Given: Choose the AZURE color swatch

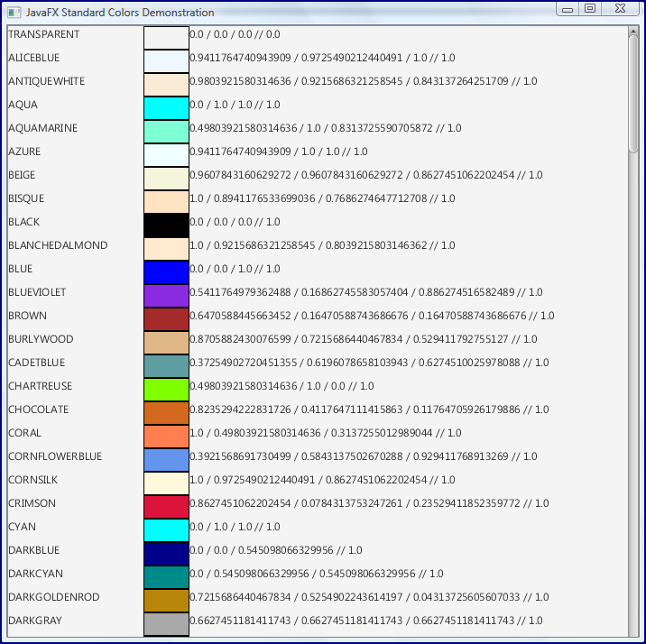Looking at the screenshot, I should (x=166, y=155).
